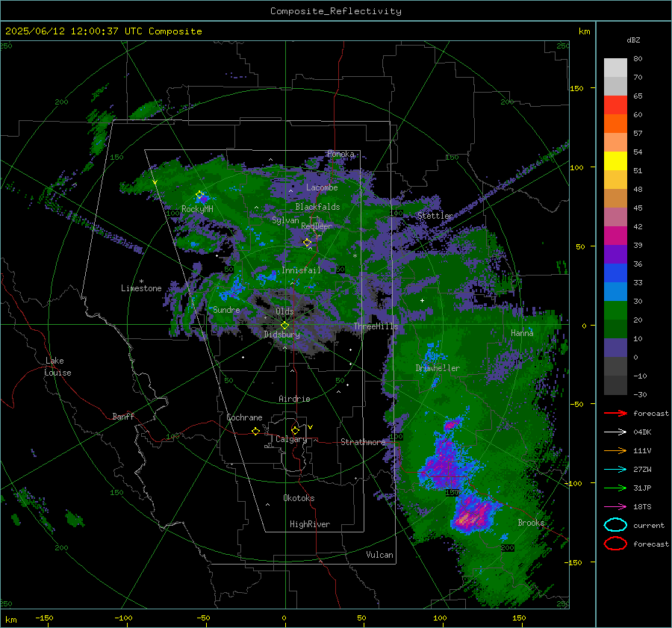Click the Strathmore city label
This screenshot has height=628, width=672.
364,442
